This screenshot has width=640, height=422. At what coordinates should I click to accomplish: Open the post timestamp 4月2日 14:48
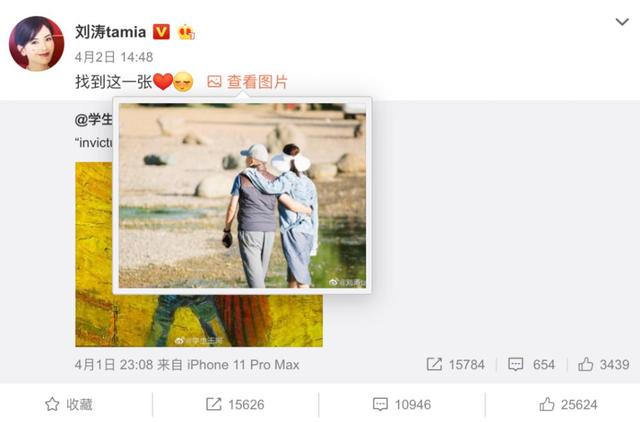click(x=114, y=57)
